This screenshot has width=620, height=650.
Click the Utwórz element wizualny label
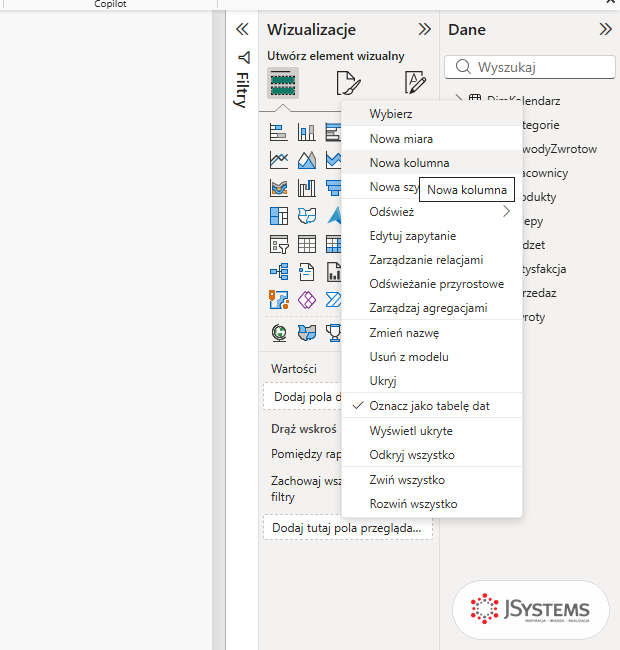pyautogui.click(x=336, y=56)
